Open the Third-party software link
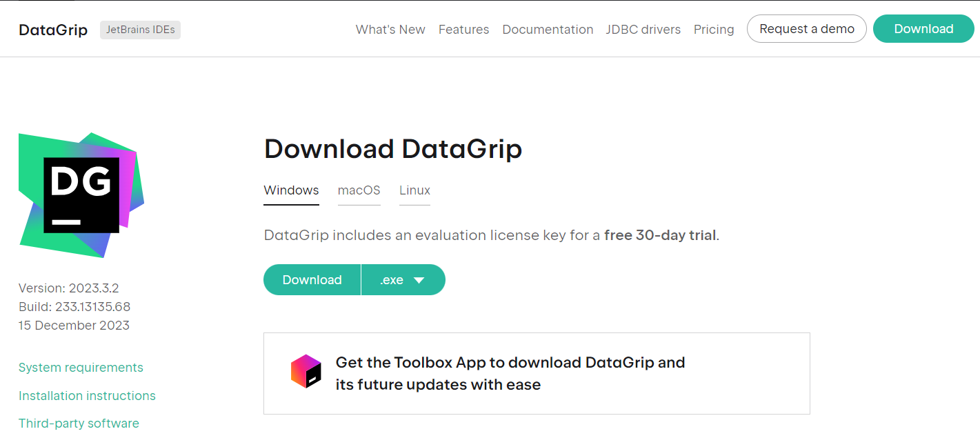Image resolution: width=980 pixels, height=438 pixels. coord(79,424)
